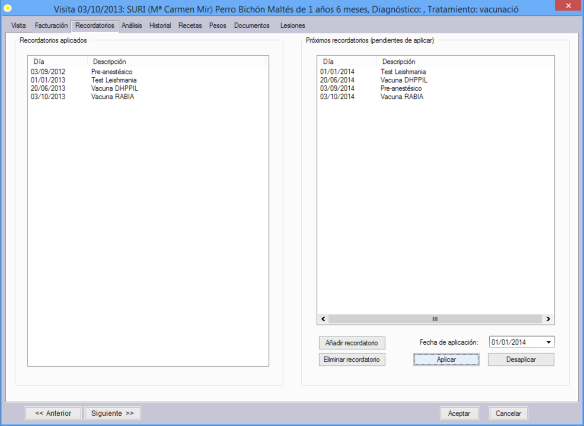Click the right scrollbar arrow in pending reminders

coord(548,319)
